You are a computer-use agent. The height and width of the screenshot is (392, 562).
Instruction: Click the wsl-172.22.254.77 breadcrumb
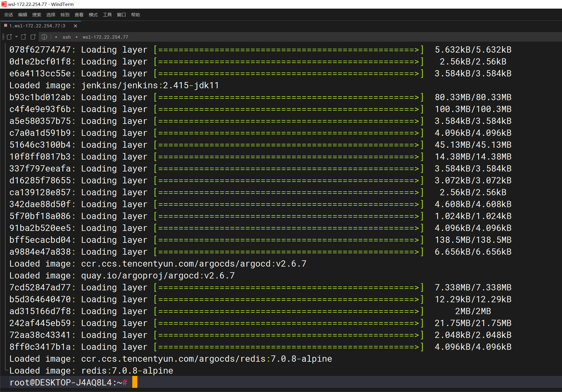click(105, 37)
